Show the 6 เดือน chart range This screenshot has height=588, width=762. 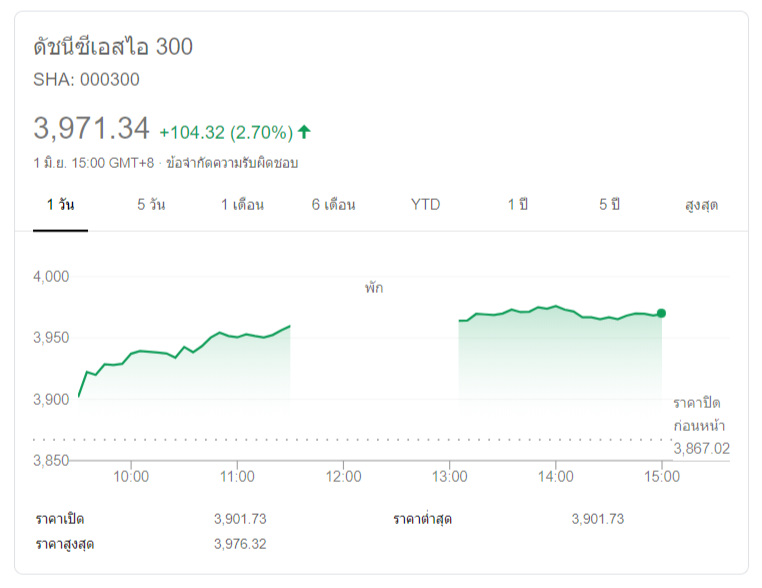[333, 205]
